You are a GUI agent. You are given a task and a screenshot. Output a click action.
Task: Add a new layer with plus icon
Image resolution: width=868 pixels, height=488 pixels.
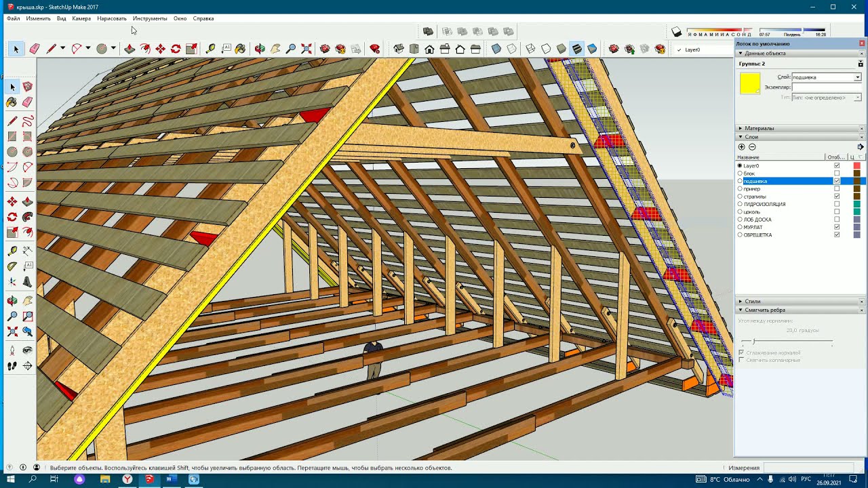741,146
